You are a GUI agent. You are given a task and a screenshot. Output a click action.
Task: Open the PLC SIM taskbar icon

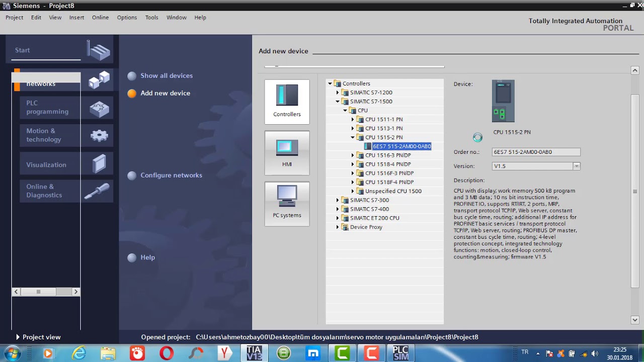tap(400, 353)
